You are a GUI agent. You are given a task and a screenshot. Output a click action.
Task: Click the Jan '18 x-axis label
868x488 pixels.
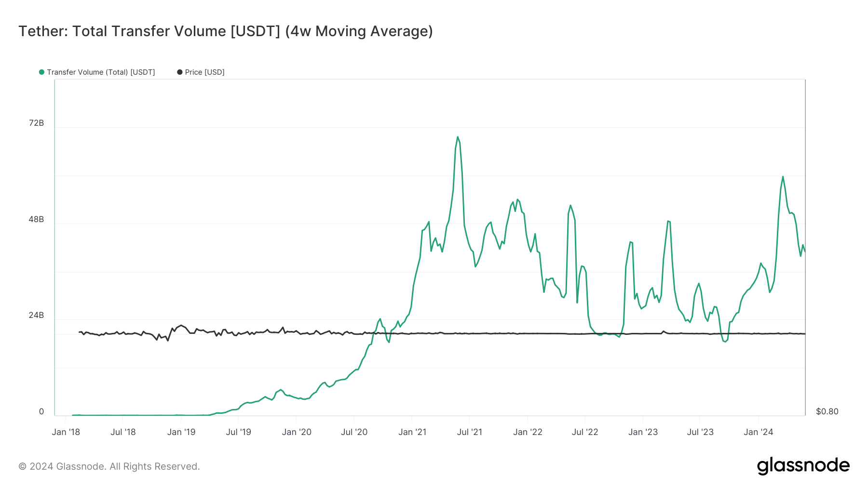click(66, 432)
